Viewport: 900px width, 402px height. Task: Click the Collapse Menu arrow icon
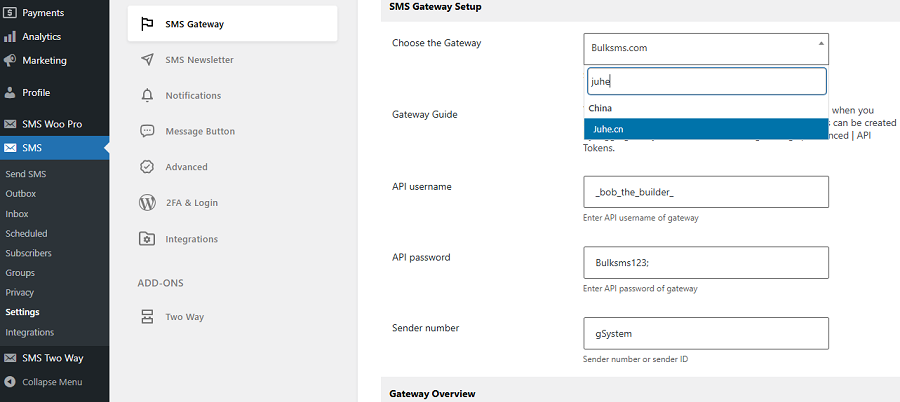coord(10,382)
